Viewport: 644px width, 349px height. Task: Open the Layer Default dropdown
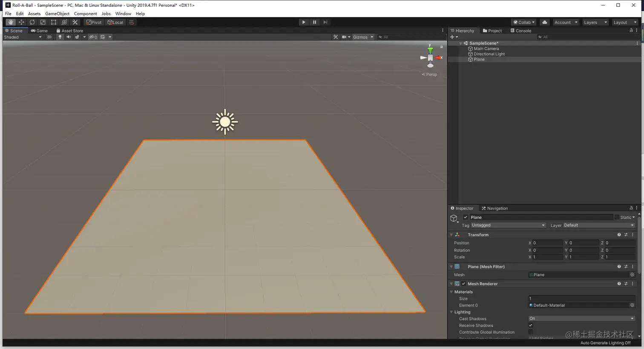point(599,225)
